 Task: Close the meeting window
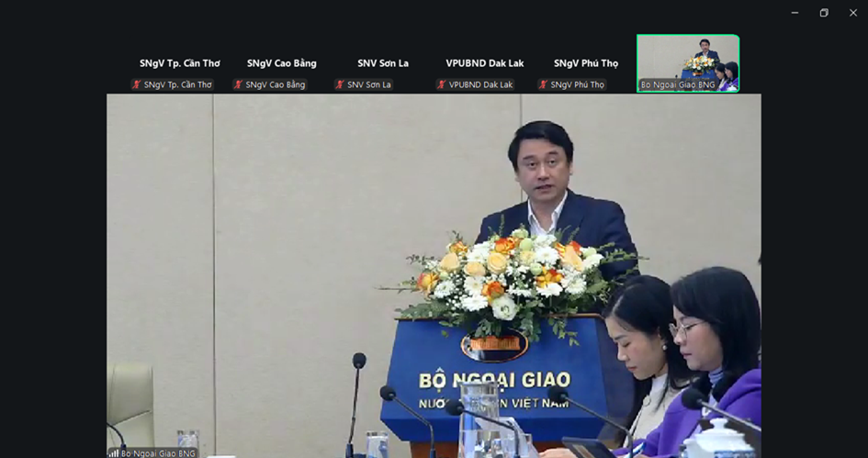(x=852, y=13)
